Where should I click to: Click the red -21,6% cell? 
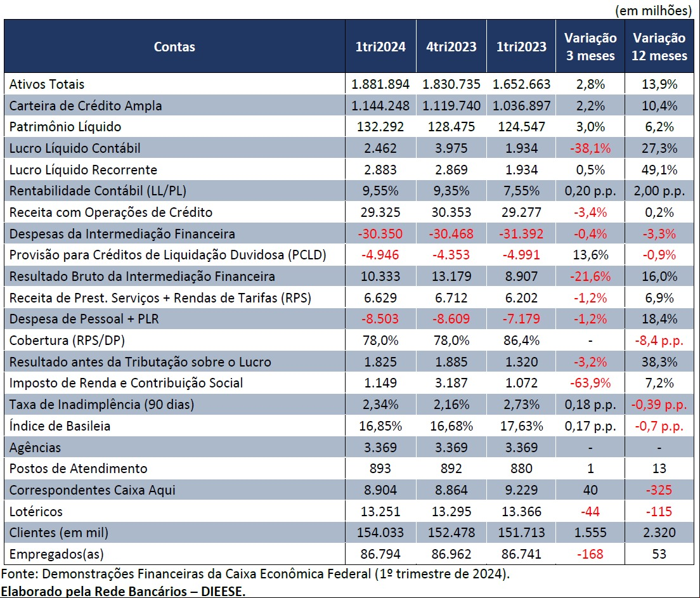point(590,276)
